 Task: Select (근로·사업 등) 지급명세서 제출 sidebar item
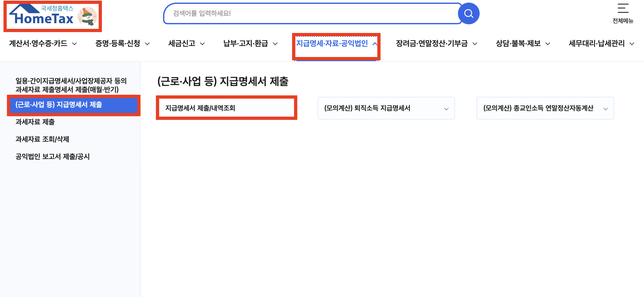(59, 104)
